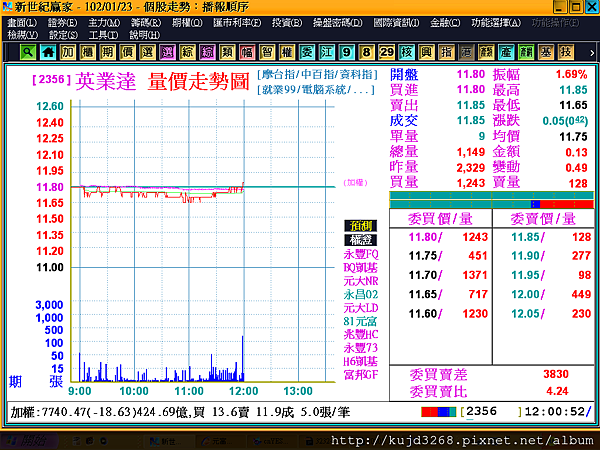Open the 核 toolbar icon

point(406,52)
